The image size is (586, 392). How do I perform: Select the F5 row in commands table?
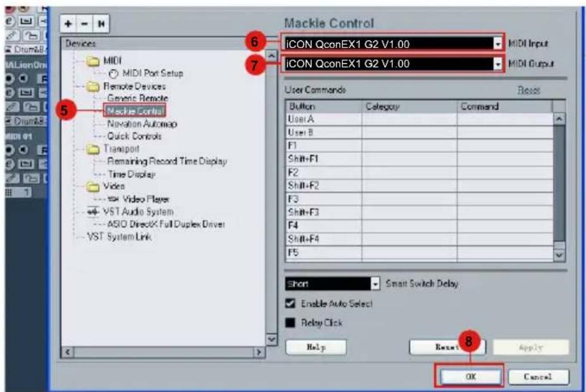click(420, 253)
